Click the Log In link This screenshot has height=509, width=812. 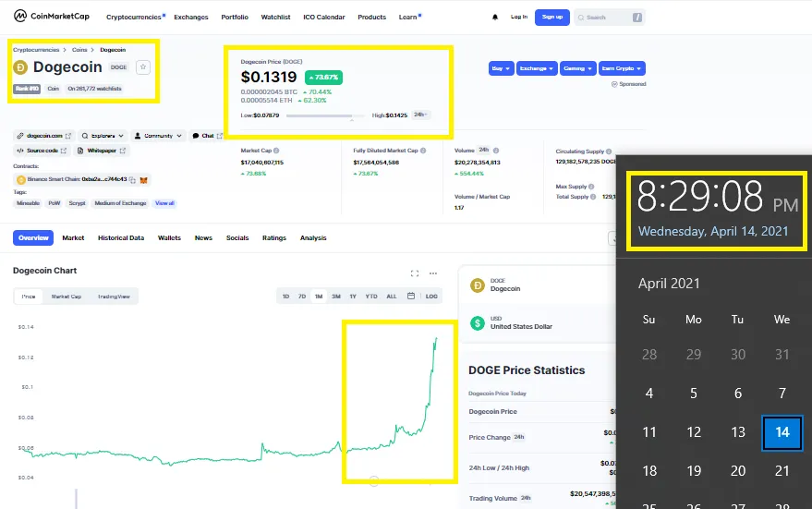pos(519,17)
